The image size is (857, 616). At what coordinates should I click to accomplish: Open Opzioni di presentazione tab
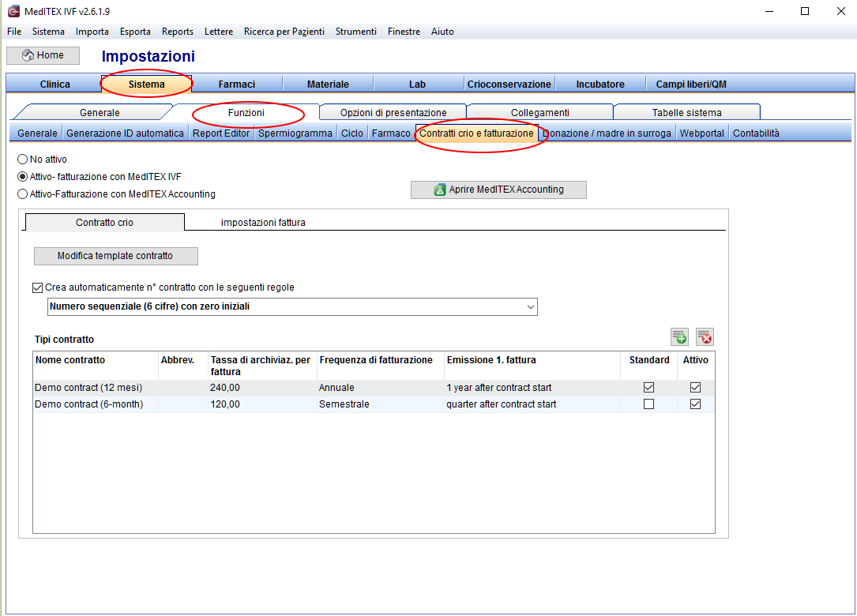(393, 113)
